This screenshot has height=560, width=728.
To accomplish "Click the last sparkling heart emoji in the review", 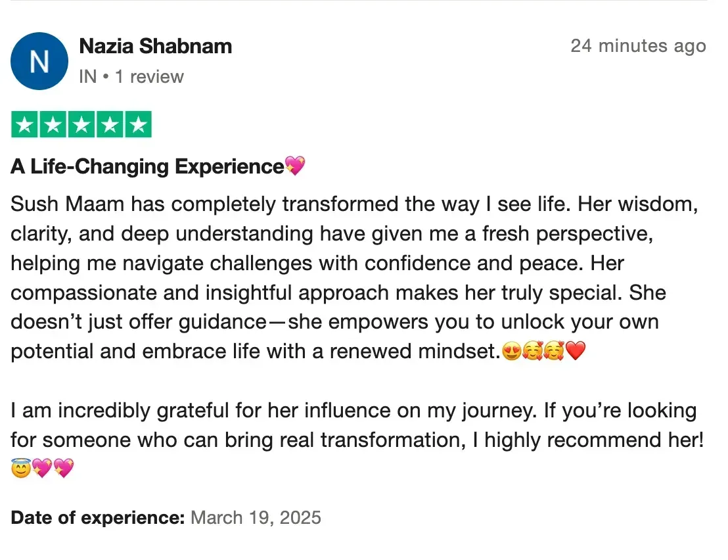I will click(64, 469).
